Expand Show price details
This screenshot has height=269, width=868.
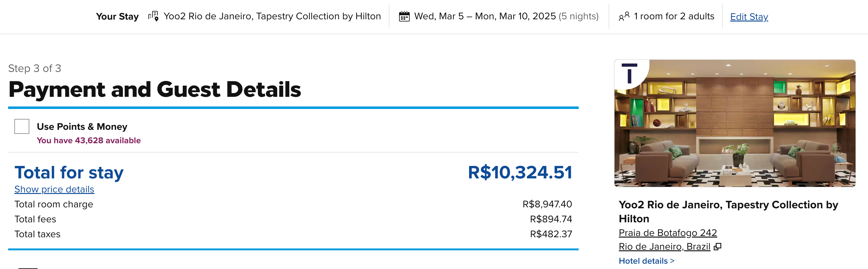point(54,189)
